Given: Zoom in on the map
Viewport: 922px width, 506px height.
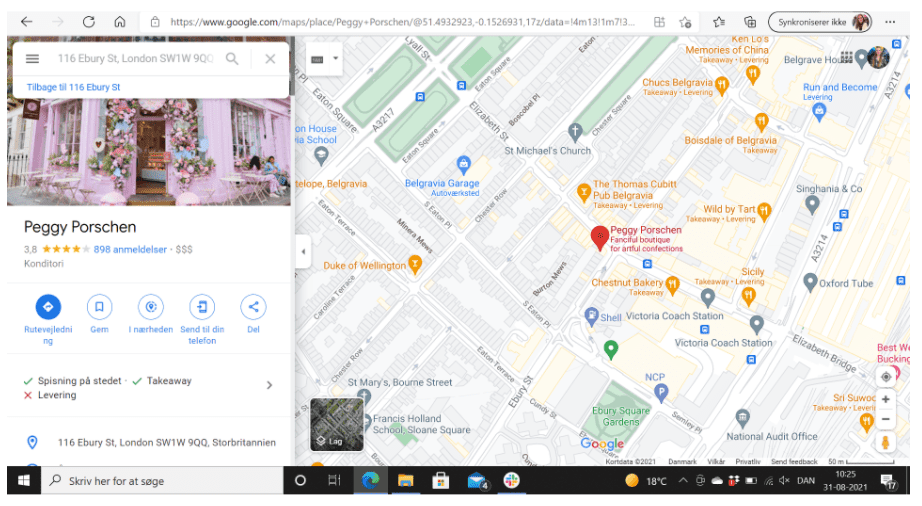Looking at the screenshot, I should click(x=886, y=399).
